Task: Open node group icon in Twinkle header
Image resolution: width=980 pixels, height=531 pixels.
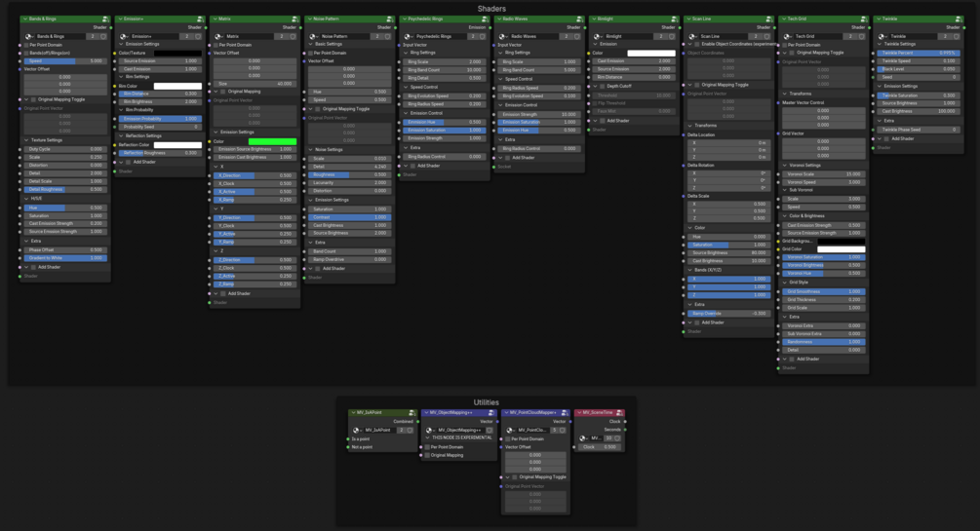Action: [959, 19]
